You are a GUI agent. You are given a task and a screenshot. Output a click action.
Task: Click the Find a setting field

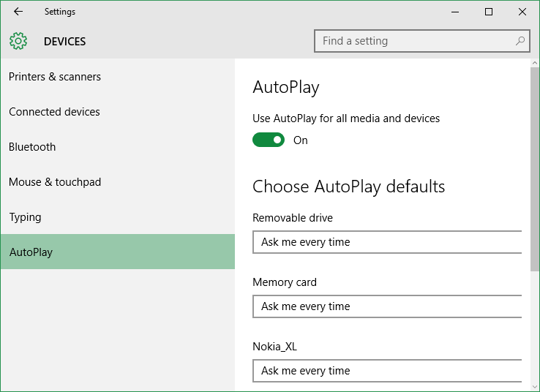click(422, 41)
